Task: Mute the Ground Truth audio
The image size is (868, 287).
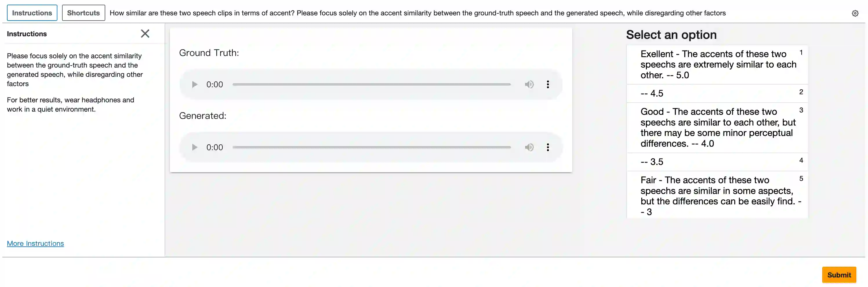Action: click(x=529, y=85)
